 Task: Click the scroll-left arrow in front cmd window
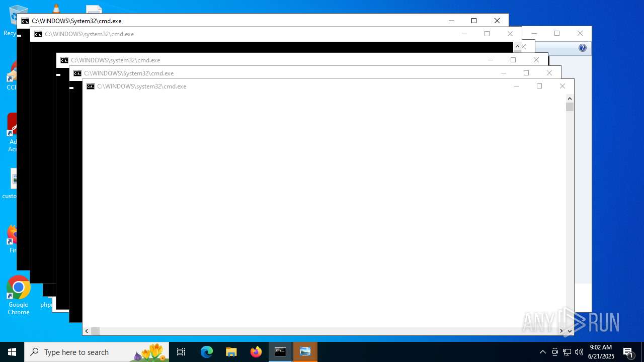pyautogui.click(x=87, y=331)
